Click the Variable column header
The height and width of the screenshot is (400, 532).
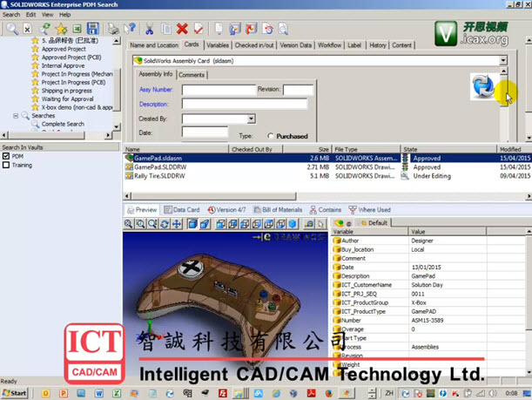pos(369,232)
